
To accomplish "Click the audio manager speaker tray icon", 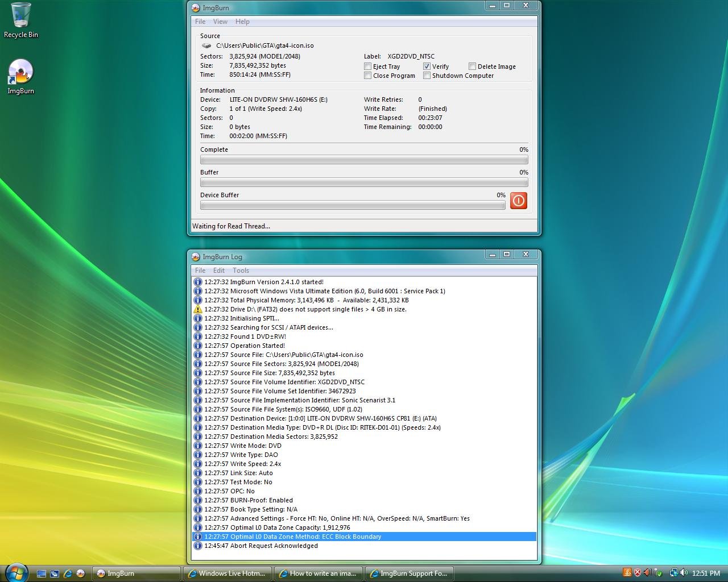I will point(647,573).
